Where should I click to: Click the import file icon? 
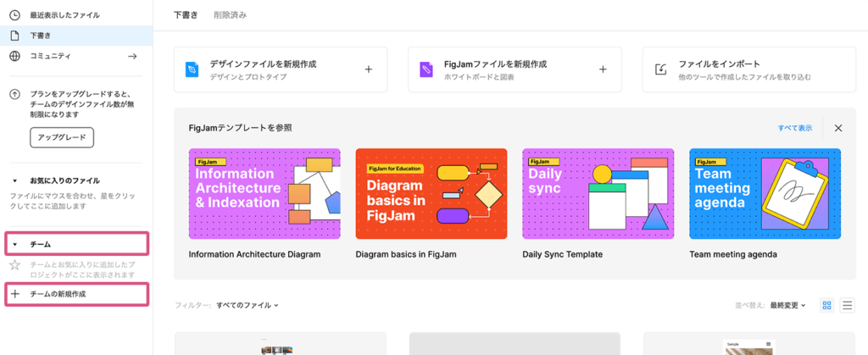(660, 69)
